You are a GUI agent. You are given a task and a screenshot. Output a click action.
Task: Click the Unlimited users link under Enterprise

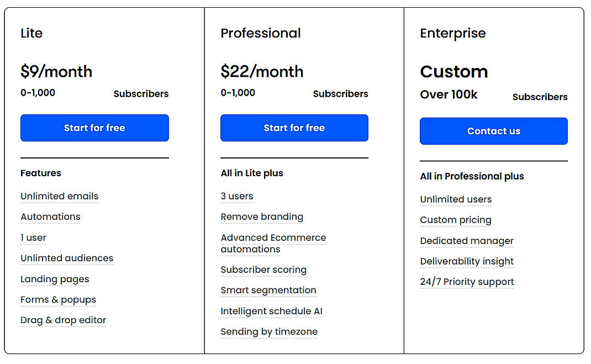(x=456, y=199)
